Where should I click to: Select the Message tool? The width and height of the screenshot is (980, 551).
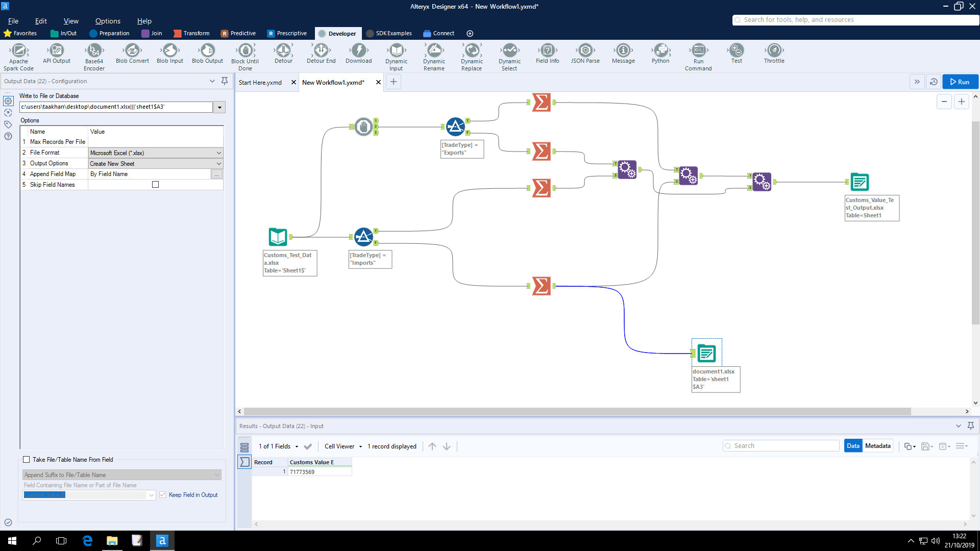tap(623, 53)
